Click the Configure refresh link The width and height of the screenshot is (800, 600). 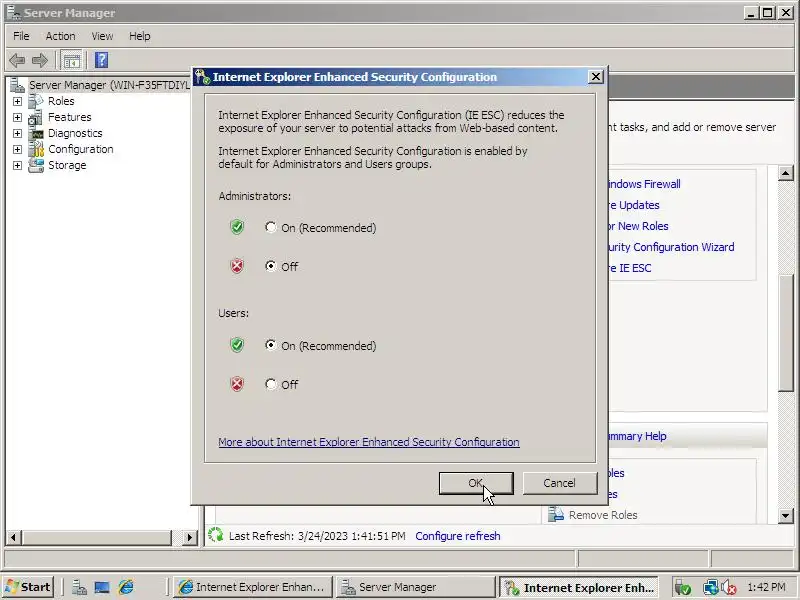pos(458,536)
